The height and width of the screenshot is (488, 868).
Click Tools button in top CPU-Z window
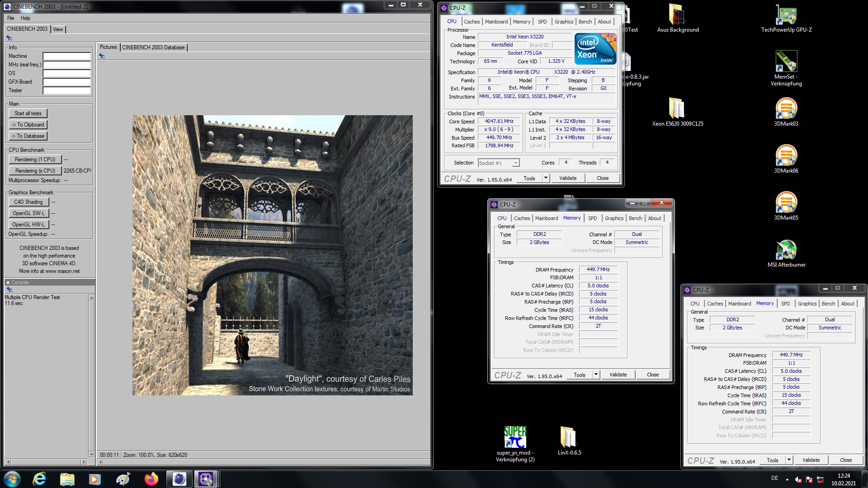pyautogui.click(x=529, y=178)
